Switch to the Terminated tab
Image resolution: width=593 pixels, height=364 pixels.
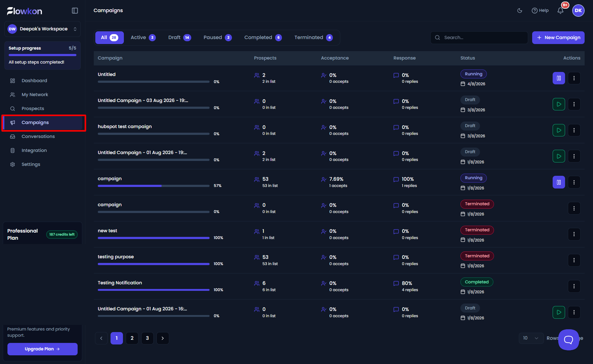point(314,38)
